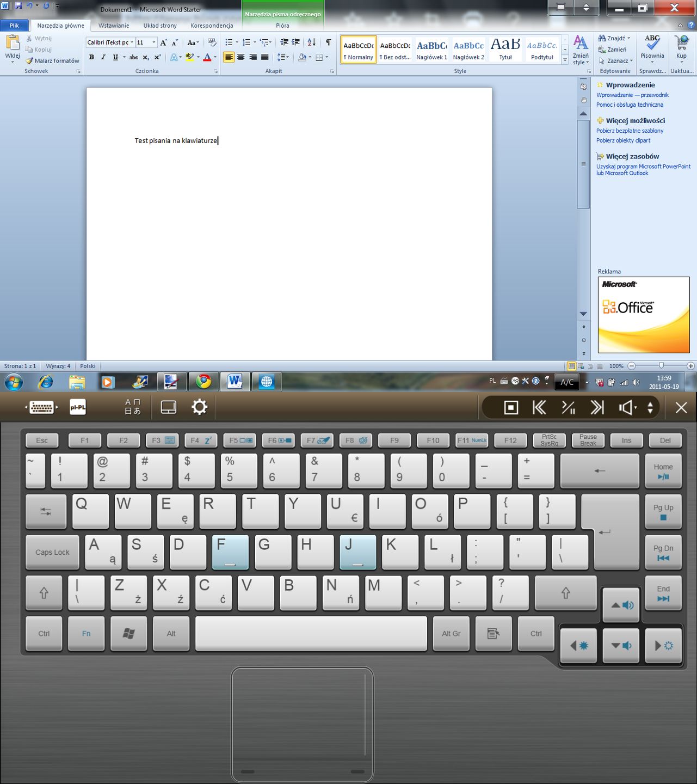Click the next track control icon
This screenshot has width=697, height=784.
point(597,408)
